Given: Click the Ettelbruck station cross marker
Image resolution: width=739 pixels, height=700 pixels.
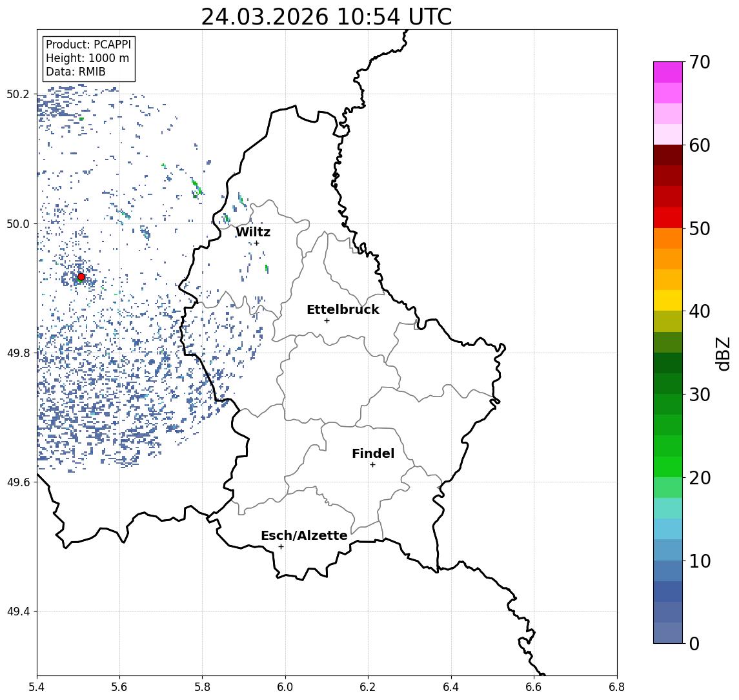Looking at the screenshot, I should [327, 321].
